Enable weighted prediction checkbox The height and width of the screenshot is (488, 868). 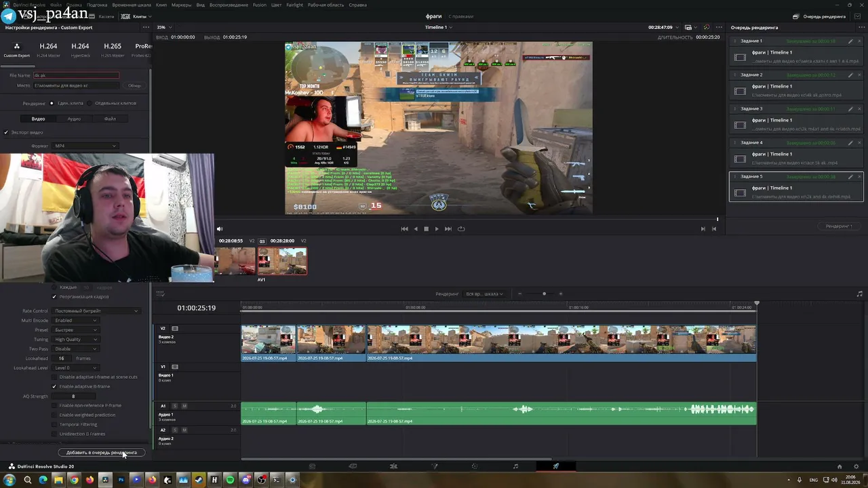pos(54,415)
